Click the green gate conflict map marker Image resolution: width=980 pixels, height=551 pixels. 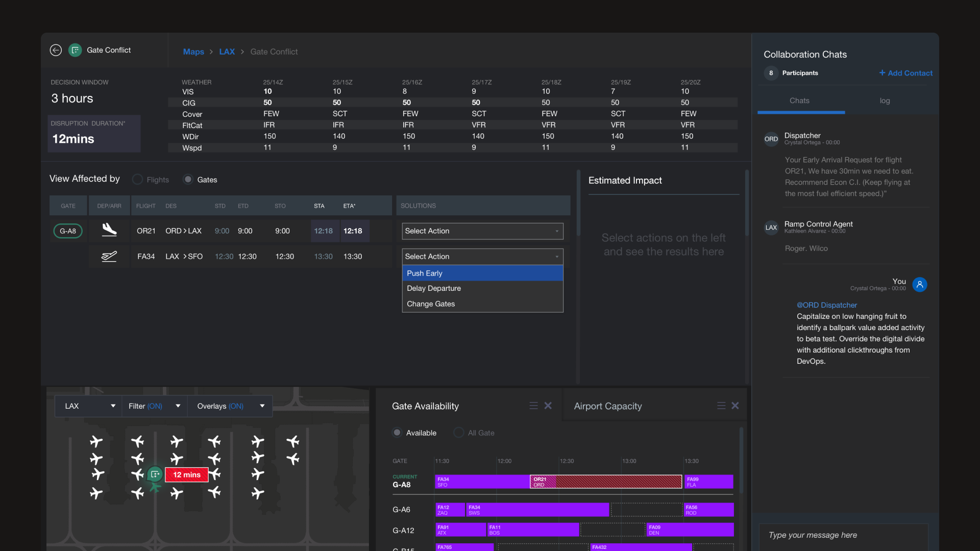155,474
